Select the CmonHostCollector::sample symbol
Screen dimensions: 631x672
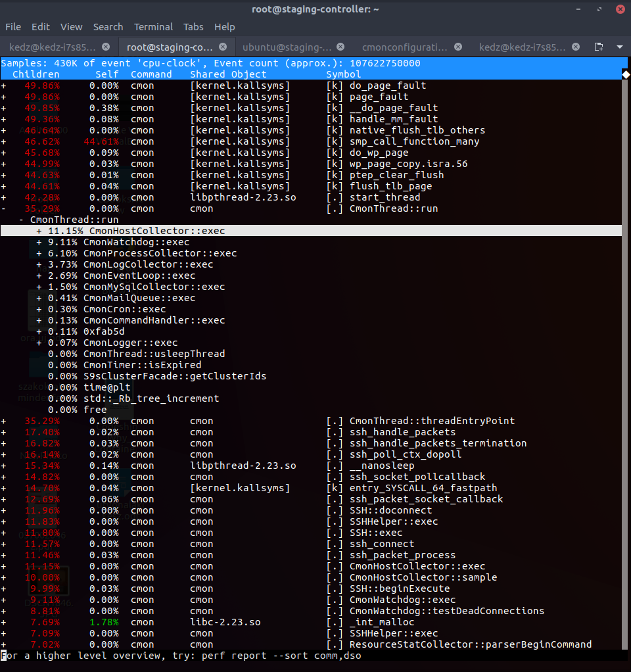point(423,577)
